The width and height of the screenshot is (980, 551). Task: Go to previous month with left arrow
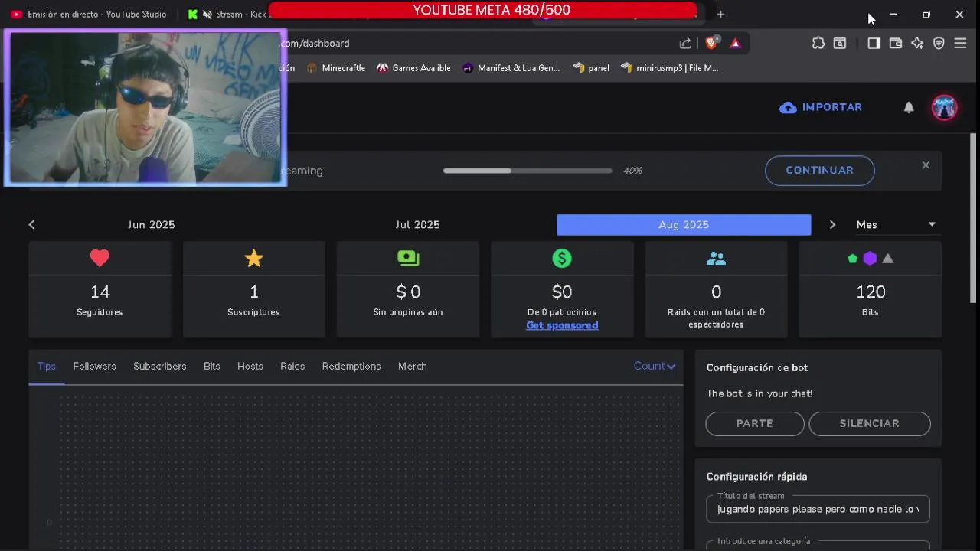[x=31, y=224]
